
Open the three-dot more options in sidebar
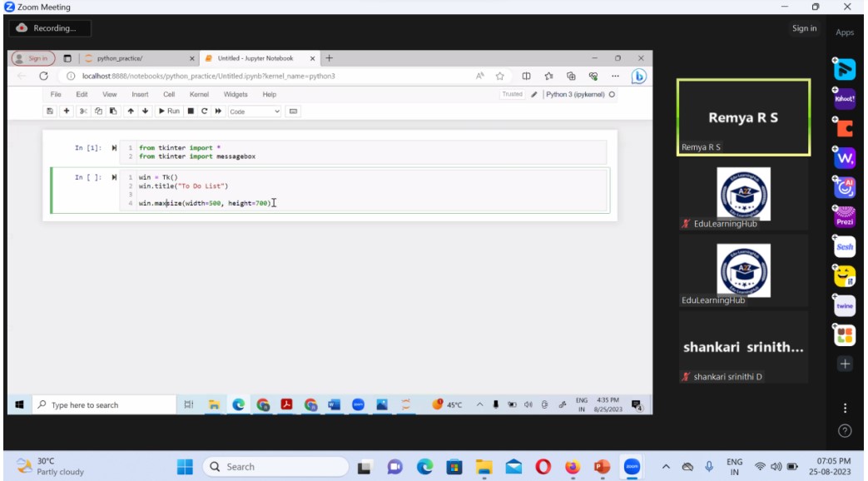tap(845, 408)
